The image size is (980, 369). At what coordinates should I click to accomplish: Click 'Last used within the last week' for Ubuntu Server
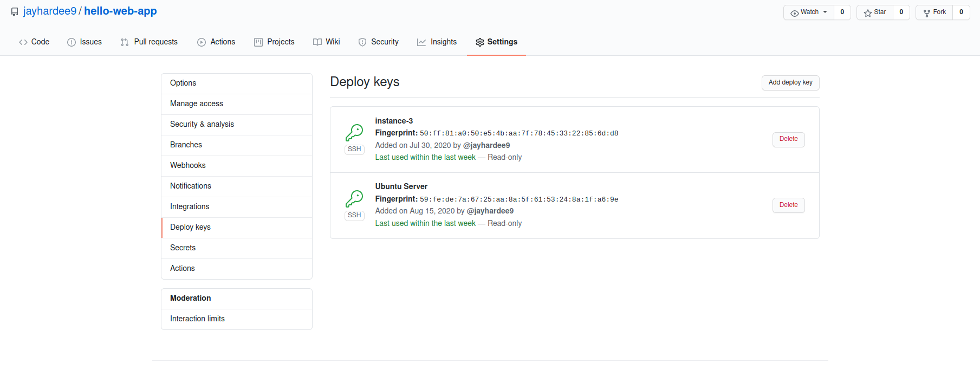pos(425,223)
